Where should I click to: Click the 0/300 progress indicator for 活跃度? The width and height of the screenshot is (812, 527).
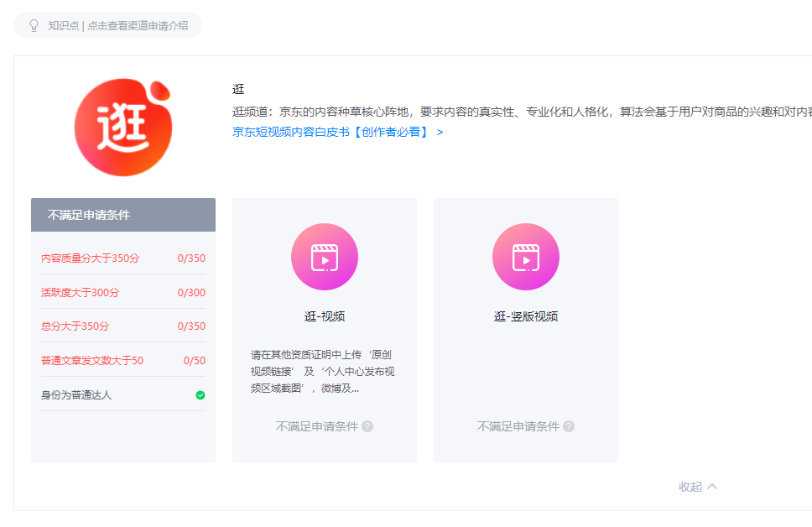pos(192,291)
